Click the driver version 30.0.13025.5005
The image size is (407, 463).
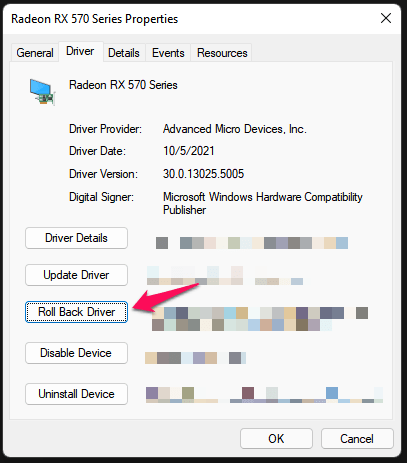203,174
